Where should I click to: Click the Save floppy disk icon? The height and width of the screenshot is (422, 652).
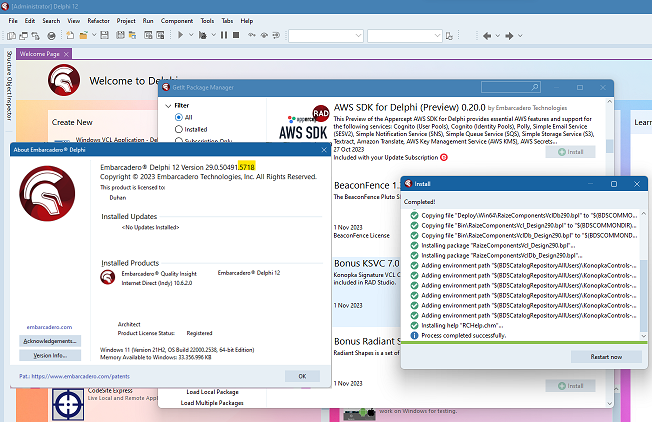tap(104, 35)
